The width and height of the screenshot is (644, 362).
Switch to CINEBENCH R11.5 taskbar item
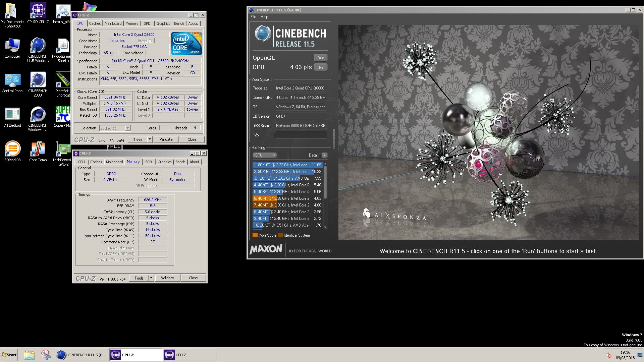[82, 355]
